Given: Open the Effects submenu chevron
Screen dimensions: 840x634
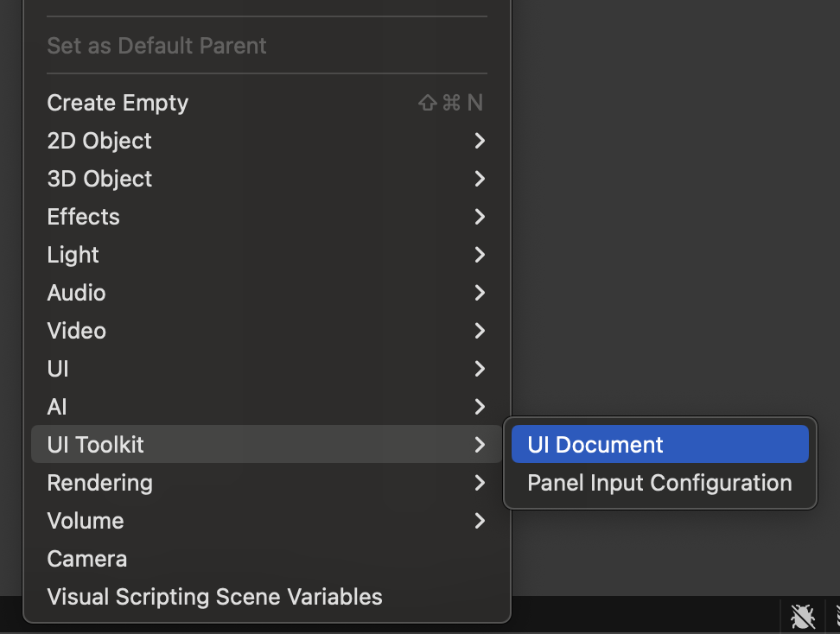Looking at the screenshot, I should coord(480,217).
